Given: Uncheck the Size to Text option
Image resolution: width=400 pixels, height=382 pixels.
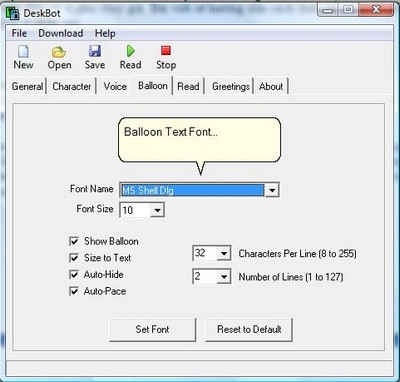Looking at the screenshot, I should [74, 258].
